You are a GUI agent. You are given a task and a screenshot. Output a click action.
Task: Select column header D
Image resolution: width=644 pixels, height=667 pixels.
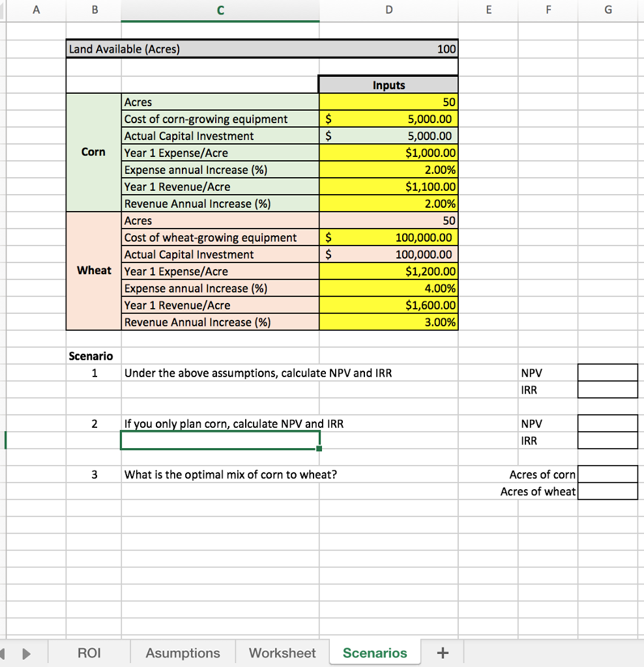(388, 9)
